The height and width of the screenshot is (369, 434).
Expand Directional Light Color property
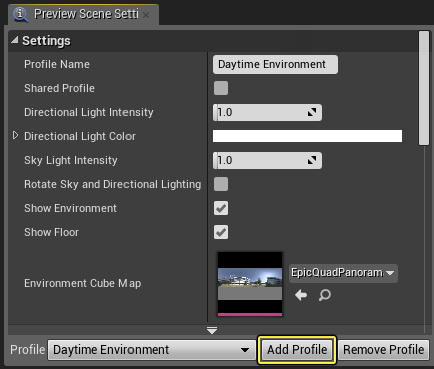[15, 136]
